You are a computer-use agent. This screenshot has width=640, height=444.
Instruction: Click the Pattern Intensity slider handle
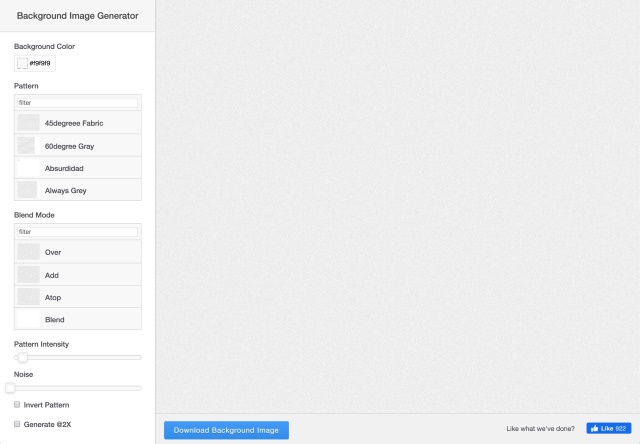coord(22,357)
